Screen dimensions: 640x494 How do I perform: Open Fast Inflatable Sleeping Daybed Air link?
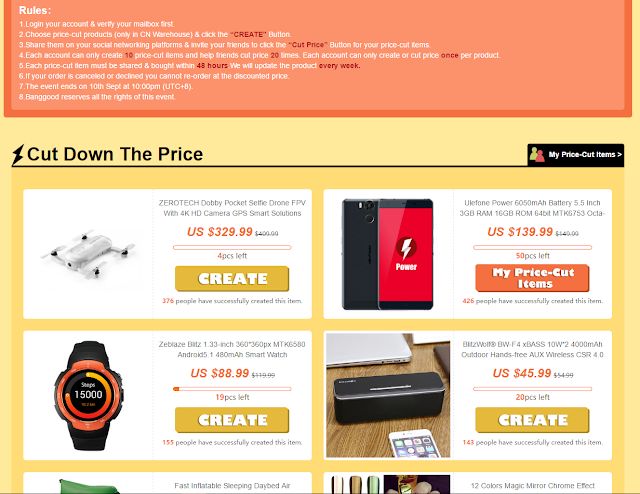coord(232,486)
